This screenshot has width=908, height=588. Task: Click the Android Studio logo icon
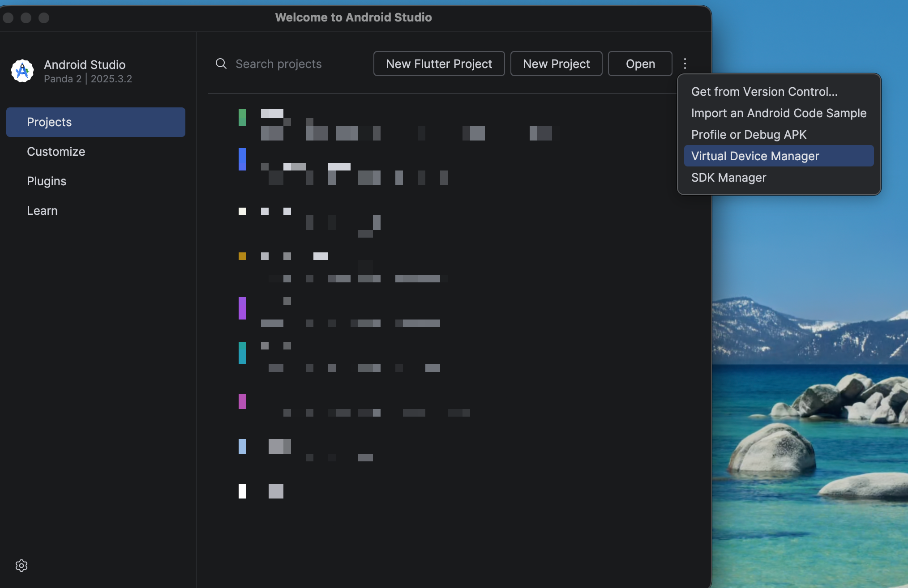tap(22, 71)
